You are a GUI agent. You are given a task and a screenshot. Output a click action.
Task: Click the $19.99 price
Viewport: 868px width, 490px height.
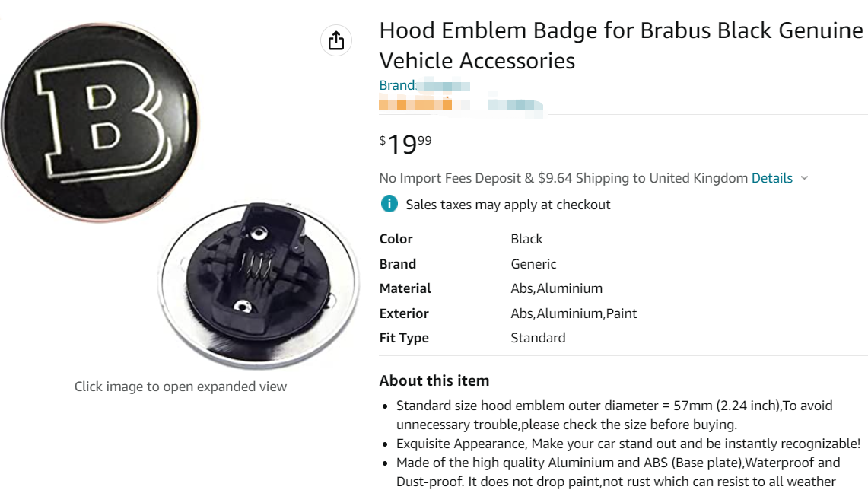click(x=405, y=143)
